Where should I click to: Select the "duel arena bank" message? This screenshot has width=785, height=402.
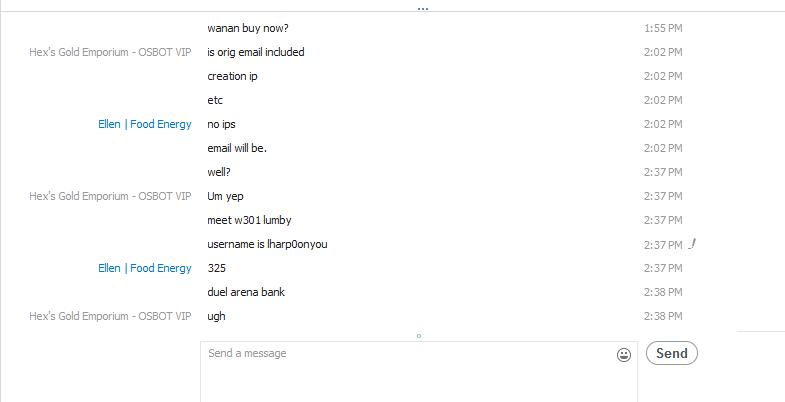coord(246,292)
